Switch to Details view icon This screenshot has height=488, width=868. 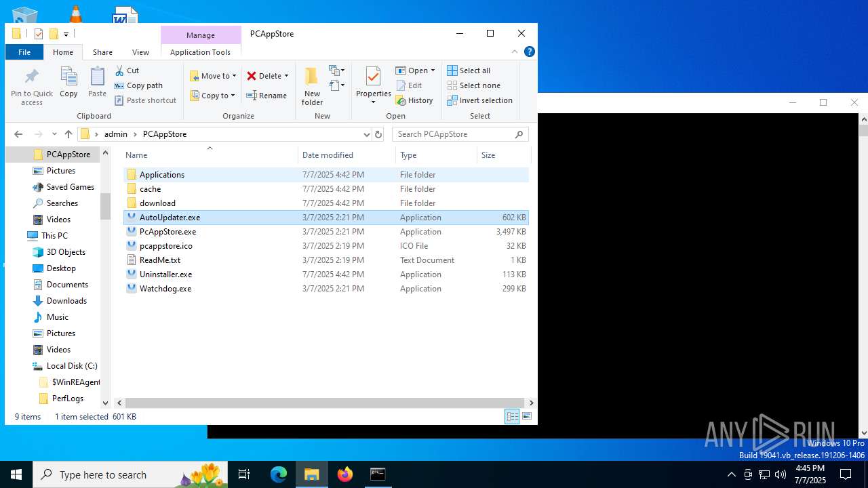click(x=513, y=417)
